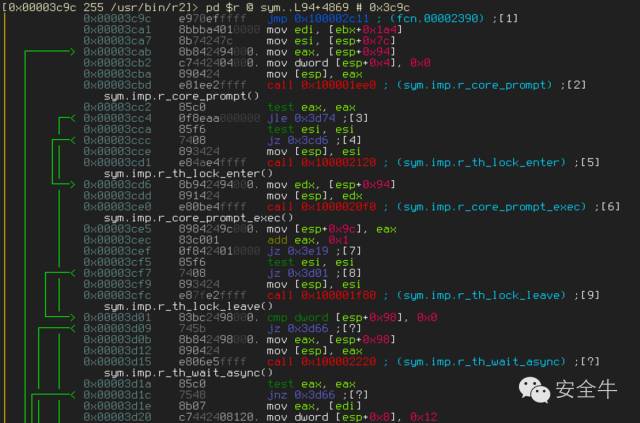Select the jle 0x3d74 instruction

click(301, 118)
